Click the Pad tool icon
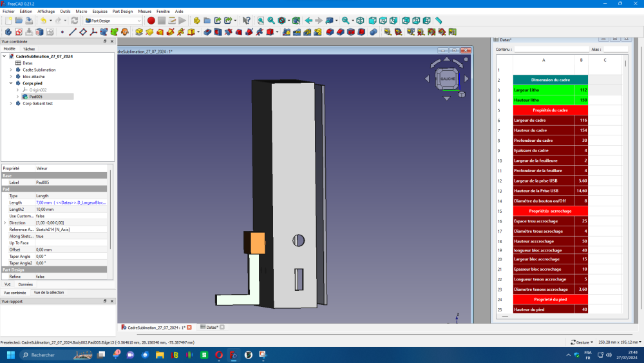This screenshot has width=644, height=363. 139,32
